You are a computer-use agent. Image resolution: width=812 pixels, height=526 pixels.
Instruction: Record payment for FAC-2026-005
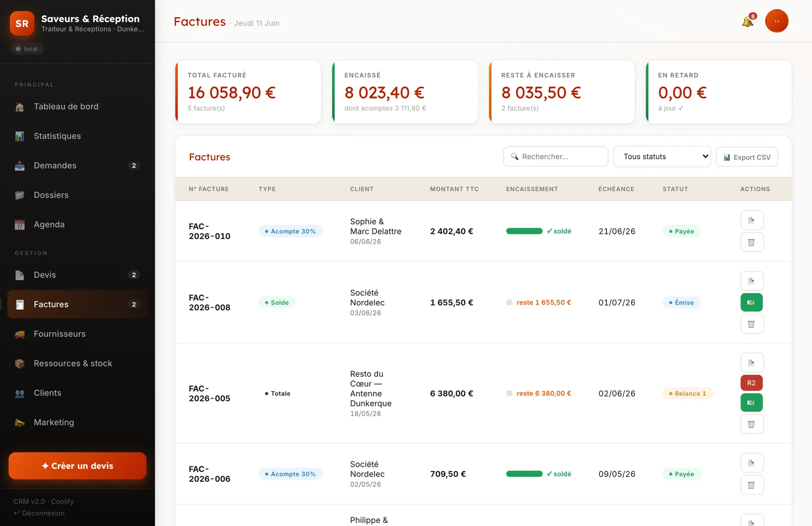[x=752, y=402]
